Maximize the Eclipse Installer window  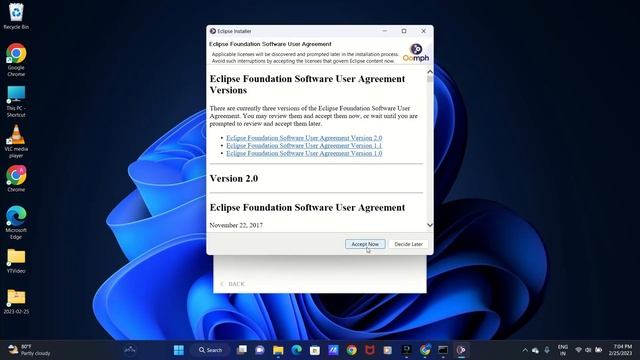coord(404,31)
